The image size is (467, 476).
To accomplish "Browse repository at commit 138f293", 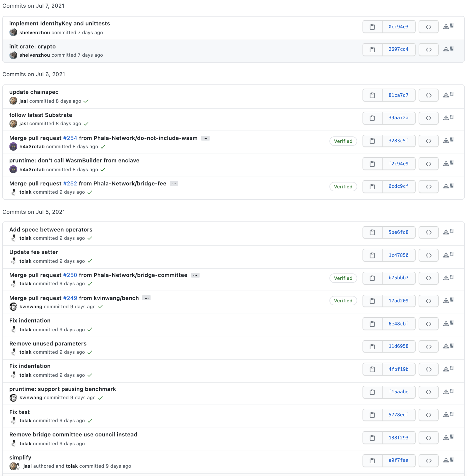I will 429,438.
